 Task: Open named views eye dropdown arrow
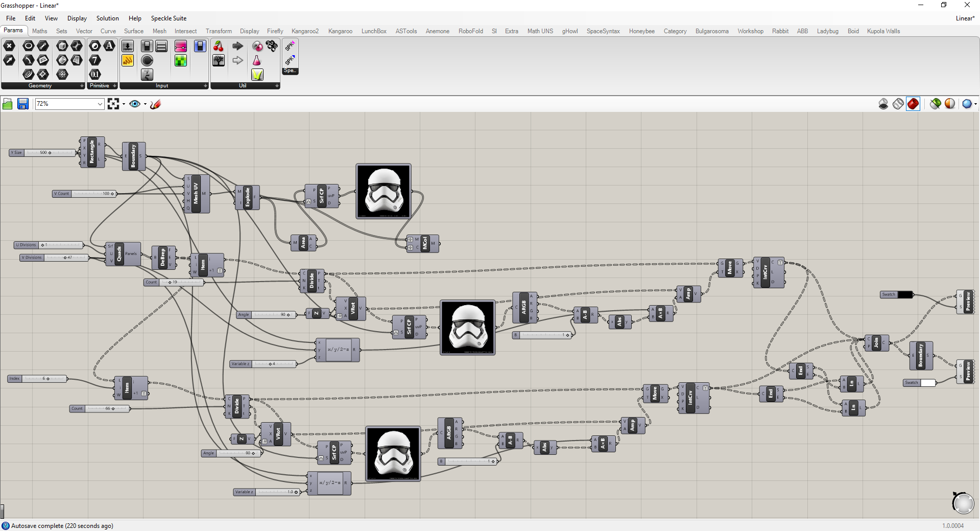(145, 104)
